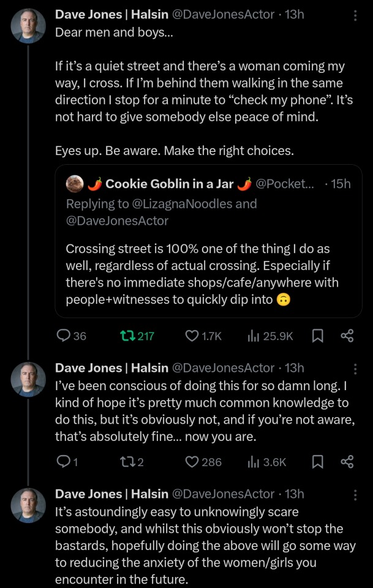
Task: View analytics showing 3.6K views
Action: coord(252,462)
